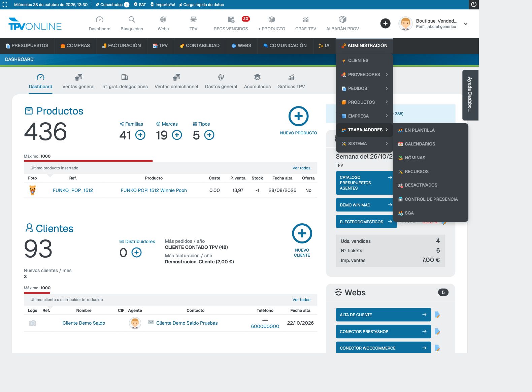Expand the PEDIDOS submenu
The image size is (532, 392).
coord(365,88)
